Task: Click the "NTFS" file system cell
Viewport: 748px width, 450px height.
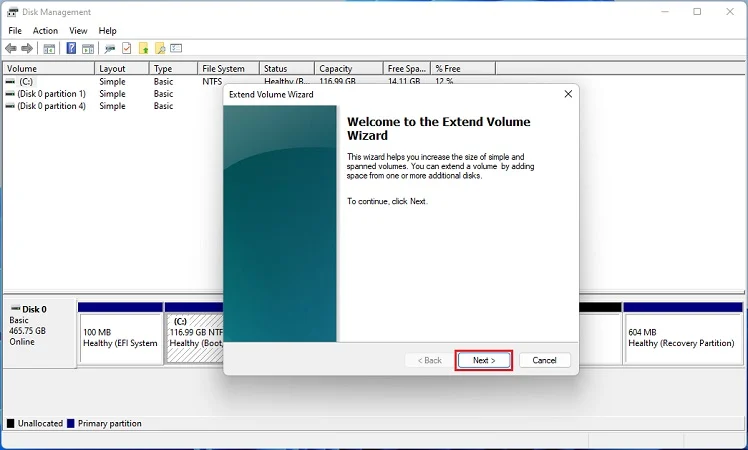Action: pyautogui.click(x=212, y=82)
